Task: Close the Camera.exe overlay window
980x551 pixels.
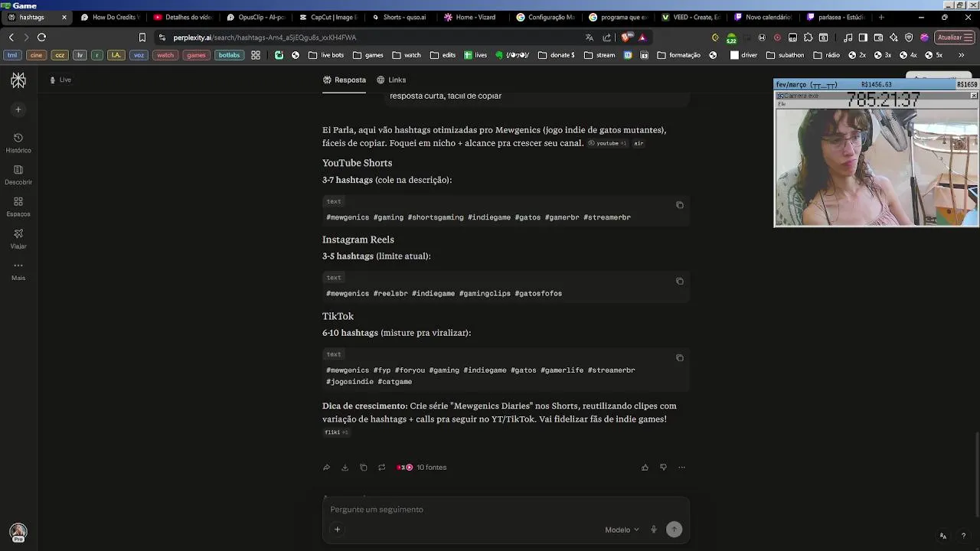Action: click(974, 96)
